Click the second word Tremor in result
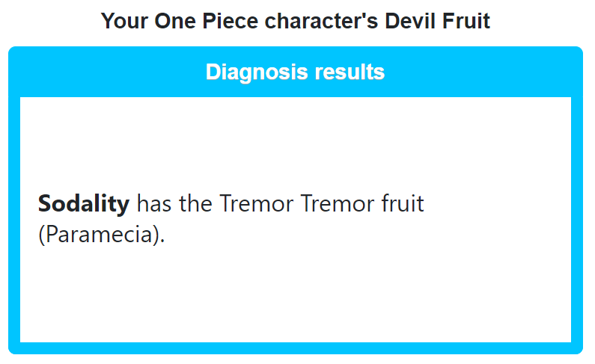 338,203
